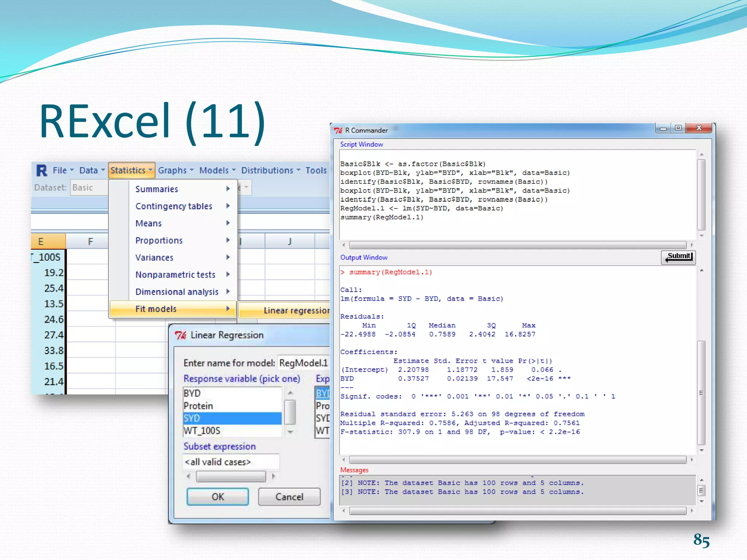Click the subset expression horizontal scrollbar
Viewport: 747px width, 560px height.
231,476
